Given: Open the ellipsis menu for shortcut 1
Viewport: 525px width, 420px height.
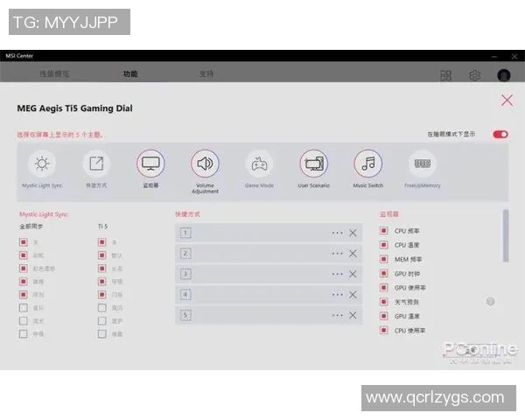Looking at the screenshot, I should (x=338, y=233).
